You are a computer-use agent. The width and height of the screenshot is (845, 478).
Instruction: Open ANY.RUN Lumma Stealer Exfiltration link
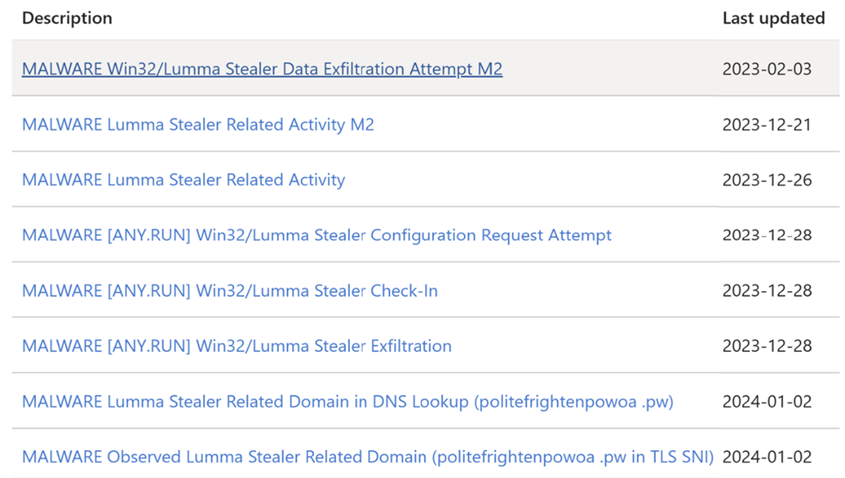tap(236, 346)
